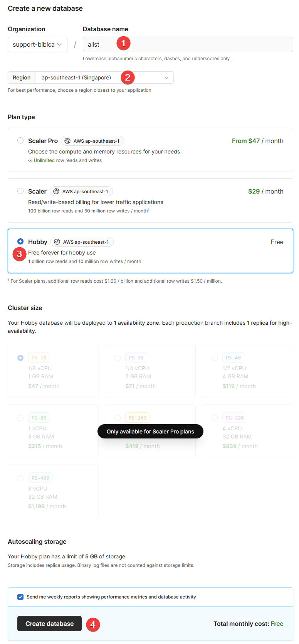
Task: Open the Region dropdown showing ap-southeast-1
Action: pyautogui.click(x=104, y=78)
